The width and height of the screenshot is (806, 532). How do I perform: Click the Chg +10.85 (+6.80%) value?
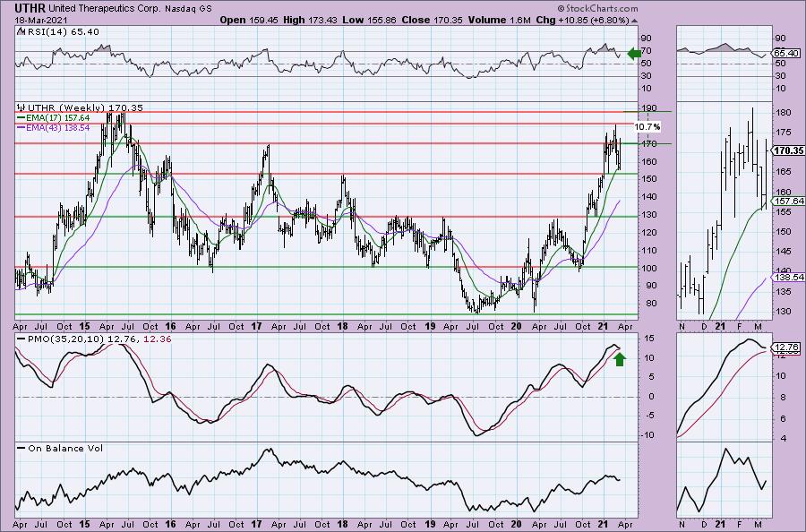(582, 20)
